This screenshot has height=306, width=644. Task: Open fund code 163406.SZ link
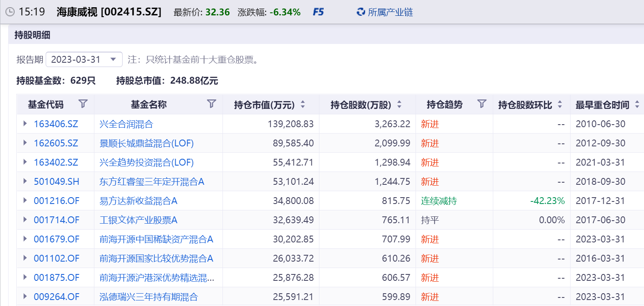pyautogui.click(x=56, y=124)
